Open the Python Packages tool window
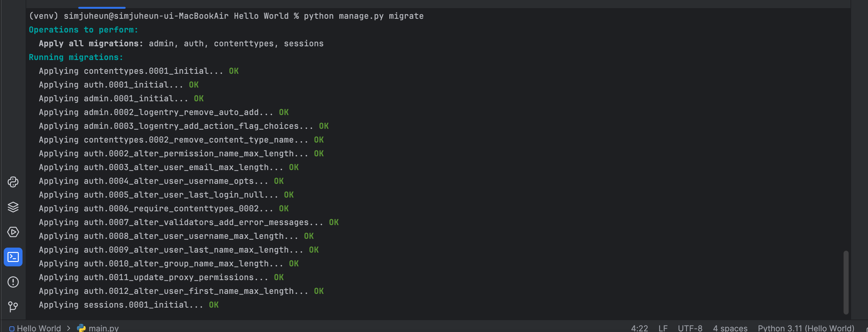The width and height of the screenshot is (868, 332). coord(13,207)
